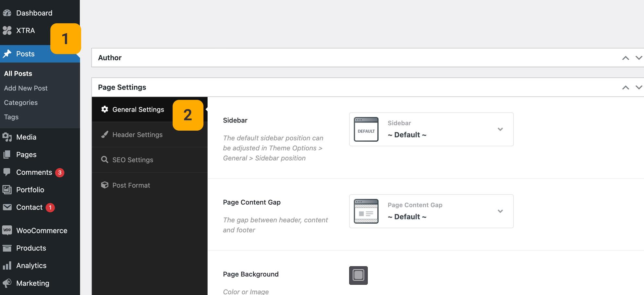Switch to the Header Settings tab
This screenshot has height=295, width=644.
pyautogui.click(x=137, y=135)
